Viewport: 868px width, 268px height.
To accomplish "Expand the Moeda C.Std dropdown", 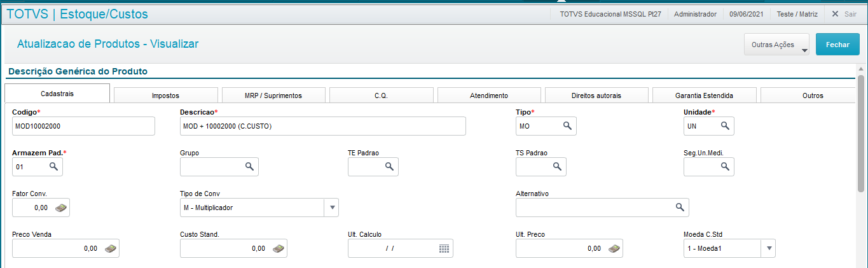I will (x=769, y=248).
